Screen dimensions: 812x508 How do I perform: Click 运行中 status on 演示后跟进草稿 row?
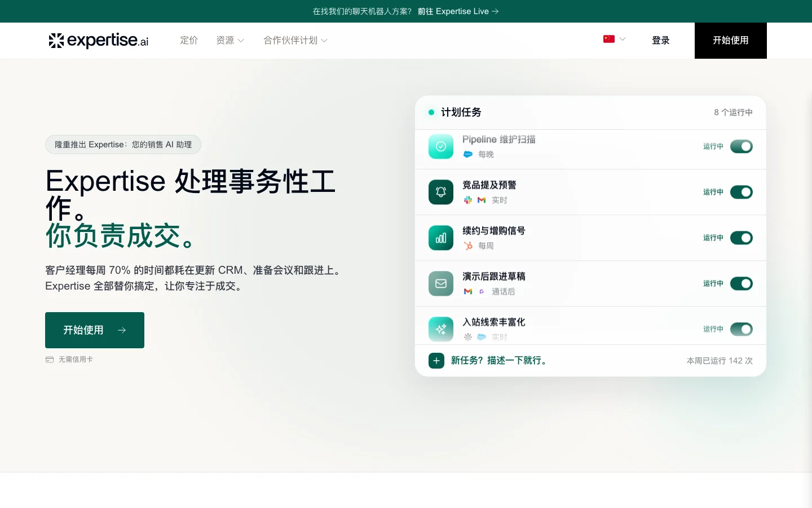(713, 283)
